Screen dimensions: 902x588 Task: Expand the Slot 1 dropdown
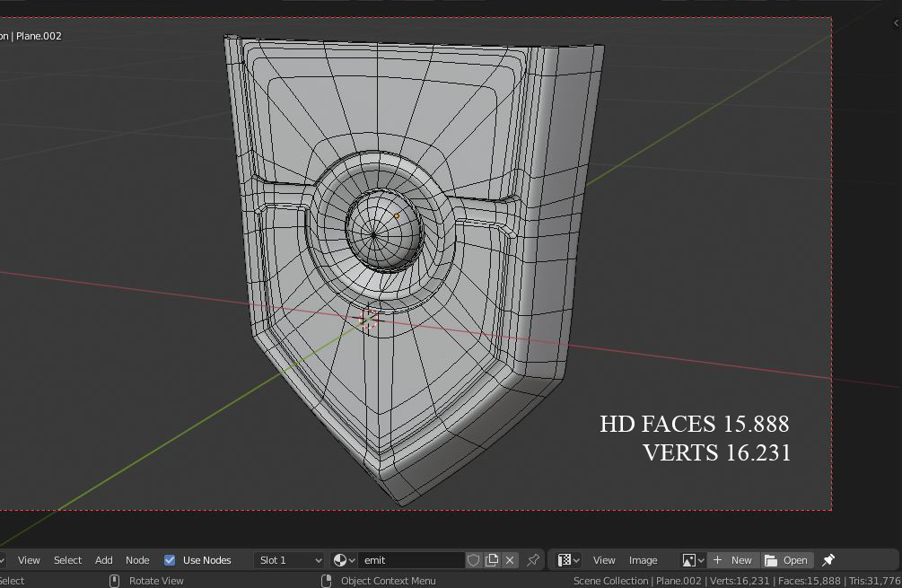pyautogui.click(x=289, y=560)
